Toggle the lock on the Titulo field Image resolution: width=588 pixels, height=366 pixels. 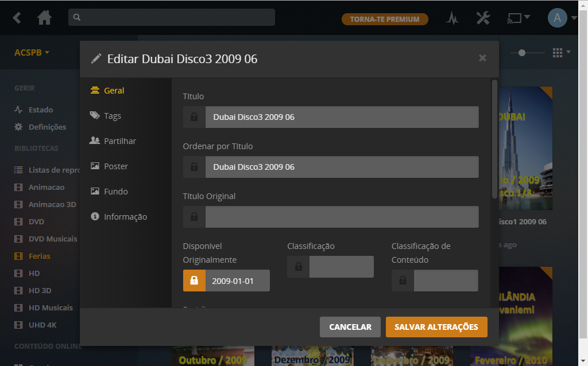click(x=194, y=117)
